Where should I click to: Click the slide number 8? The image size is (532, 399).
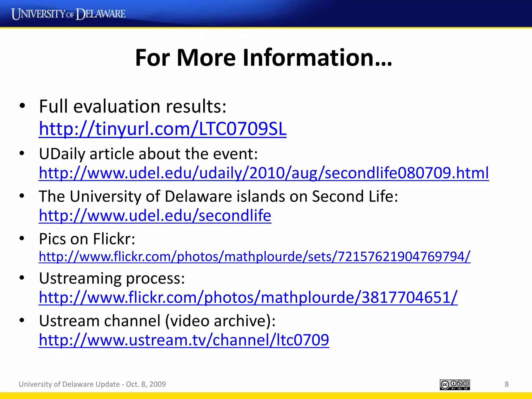(x=507, y=384)
